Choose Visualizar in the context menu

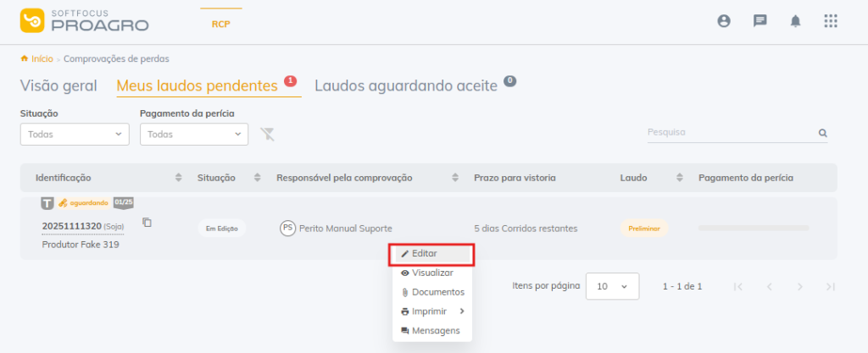(x=431, y=273)
